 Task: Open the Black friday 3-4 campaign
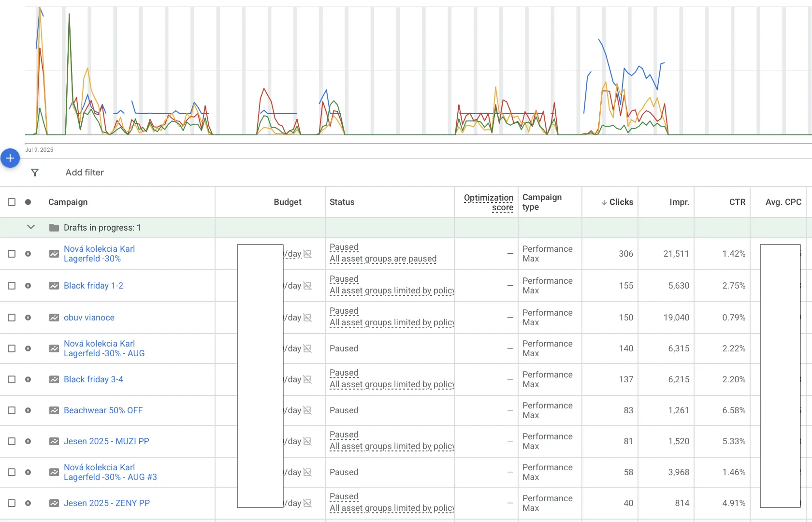[93, 379]
